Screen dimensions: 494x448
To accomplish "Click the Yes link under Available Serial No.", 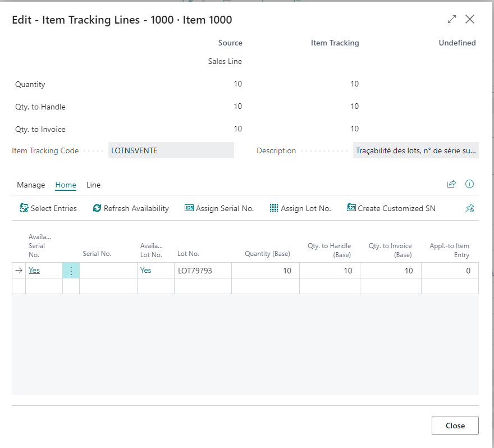I will 34,270.
